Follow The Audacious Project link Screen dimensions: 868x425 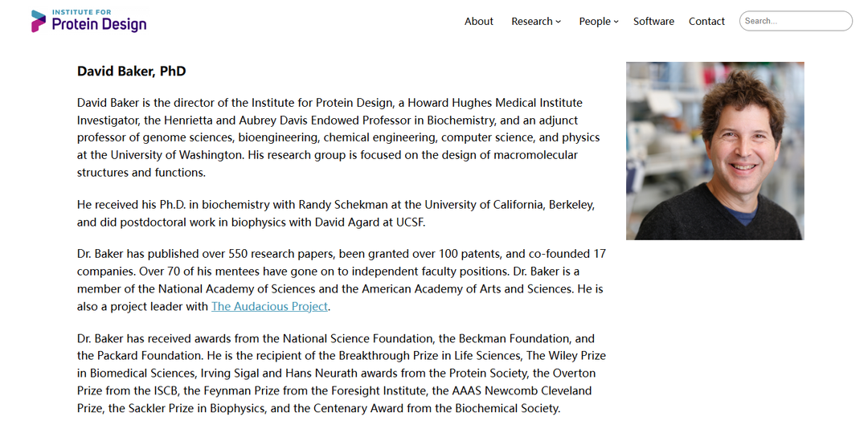(x=269, y=306)
